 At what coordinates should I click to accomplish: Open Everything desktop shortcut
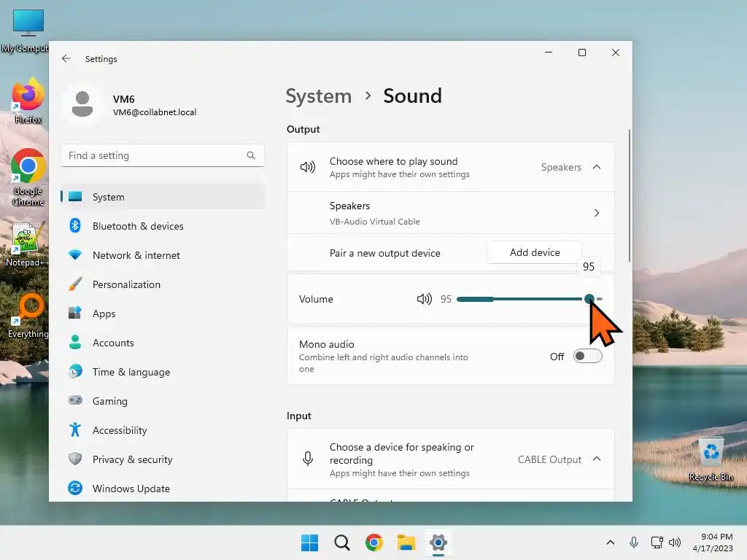tap(28, 315)
